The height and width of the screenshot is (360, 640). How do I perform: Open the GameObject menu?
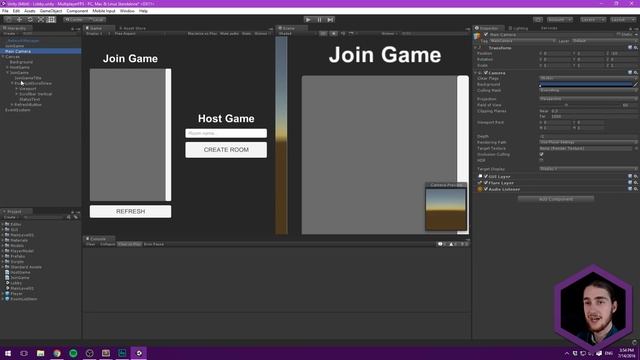(x=51, y=11)
